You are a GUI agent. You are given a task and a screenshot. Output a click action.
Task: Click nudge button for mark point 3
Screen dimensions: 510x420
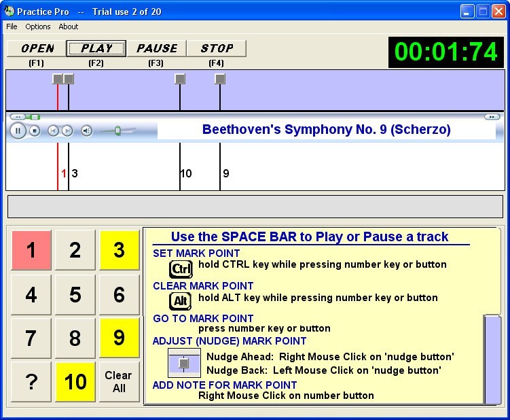(69, 79)
